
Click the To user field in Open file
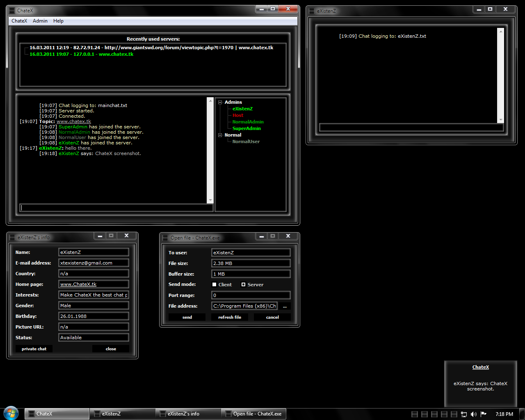click(x=251, y=253)
